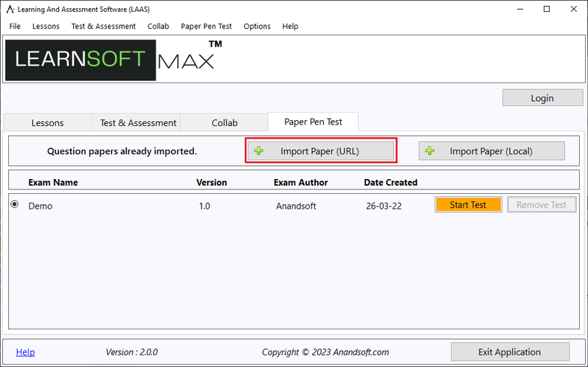588x367 pixels.
Task: Open the Lessons menu
Action: (46, 26)
